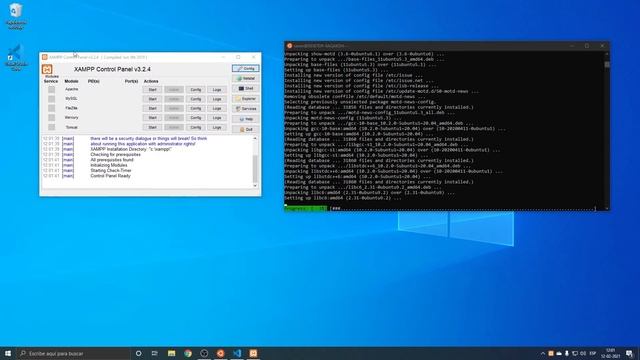Switch to Ubuntu terminal via taskbar icon
This screenshot has width=640, height=360.
220,353
